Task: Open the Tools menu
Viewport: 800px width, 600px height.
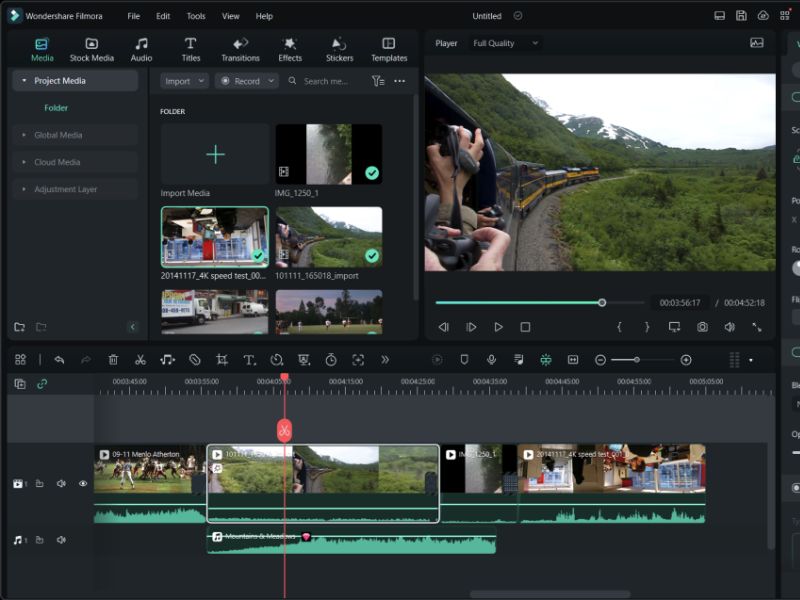Action: click(196, 16)
